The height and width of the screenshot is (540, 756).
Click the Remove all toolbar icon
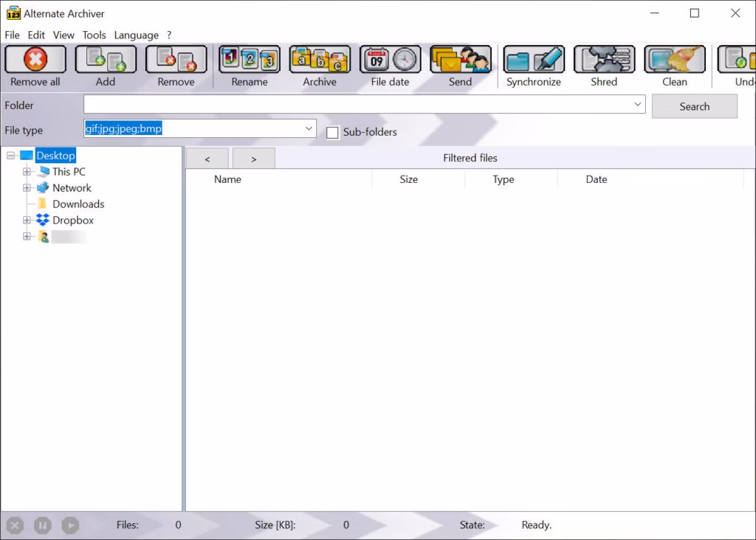tap(35, 60)
